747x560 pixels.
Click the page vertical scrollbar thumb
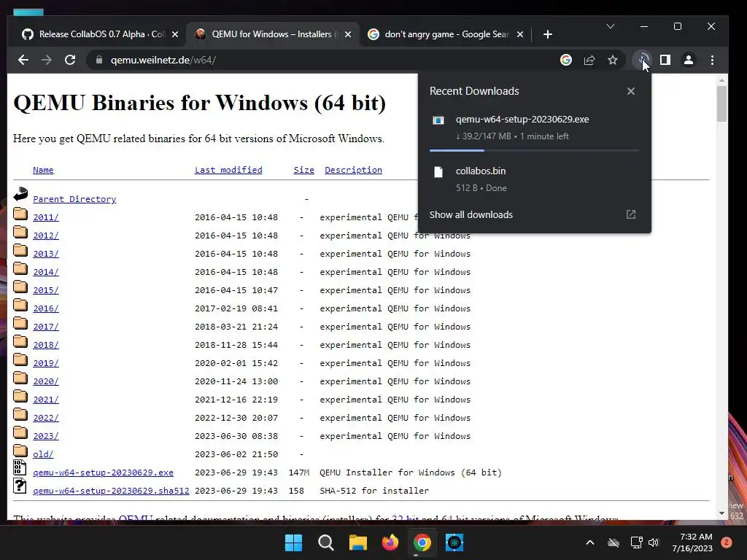click(721, 104)
